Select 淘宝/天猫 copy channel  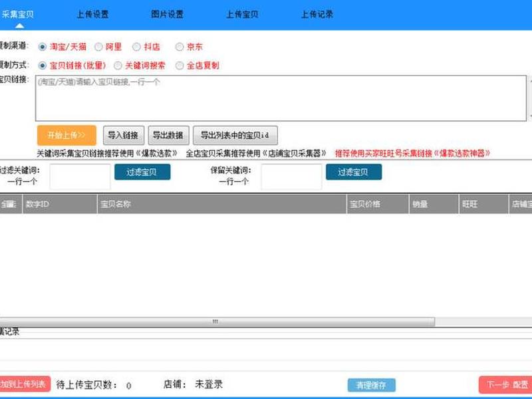pyautogui.click(x=43, y=47)
